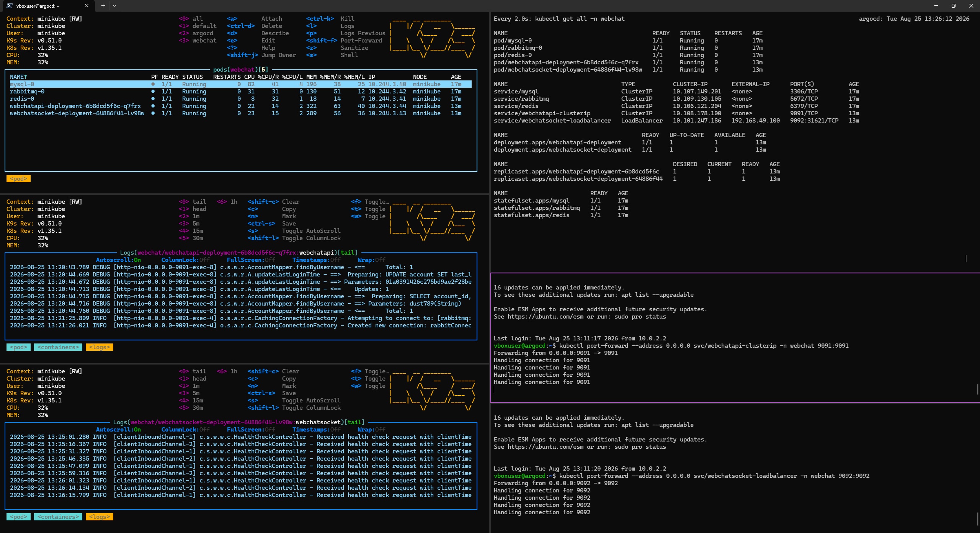Click the STATUS column header in pods table
This screenshot has width=980, height=533.
(192, 77)
